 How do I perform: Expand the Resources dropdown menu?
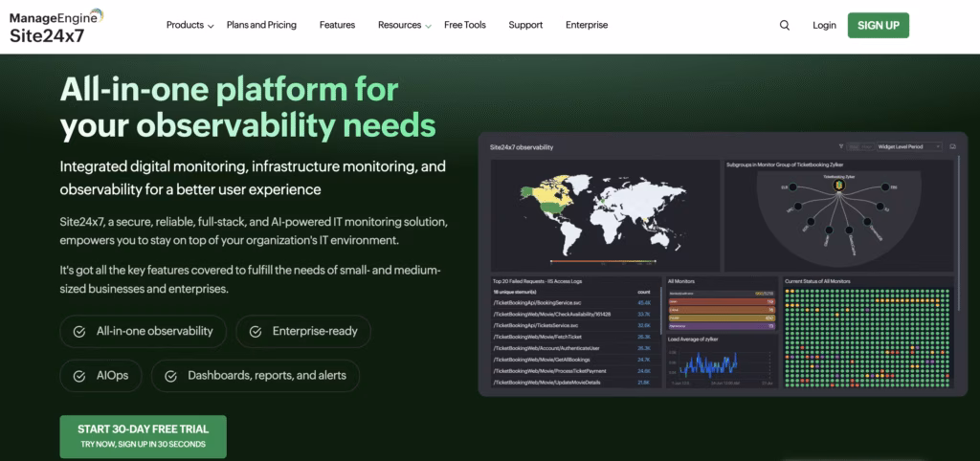[x=404, y=26]
